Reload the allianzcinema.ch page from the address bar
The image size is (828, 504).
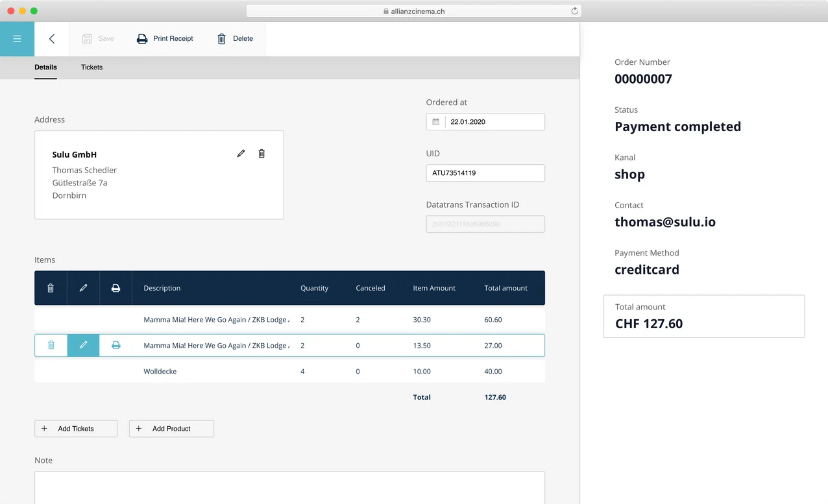point(574,10)
